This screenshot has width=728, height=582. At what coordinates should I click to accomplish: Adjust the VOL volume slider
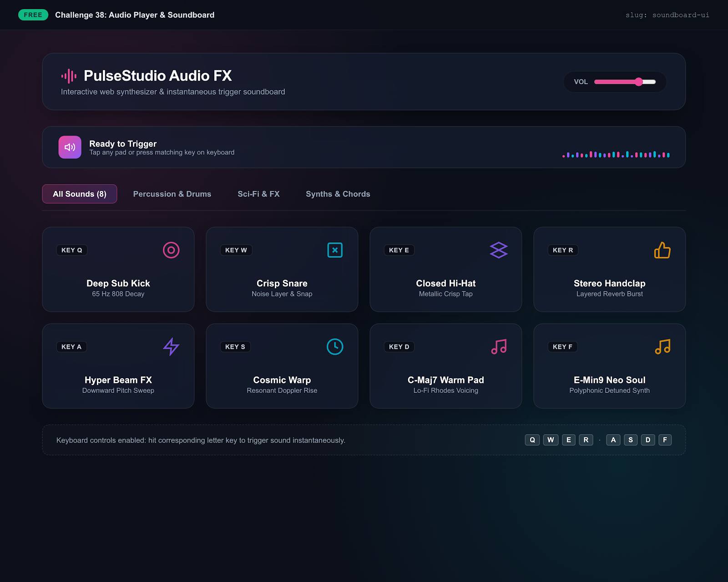coord(625,82)
